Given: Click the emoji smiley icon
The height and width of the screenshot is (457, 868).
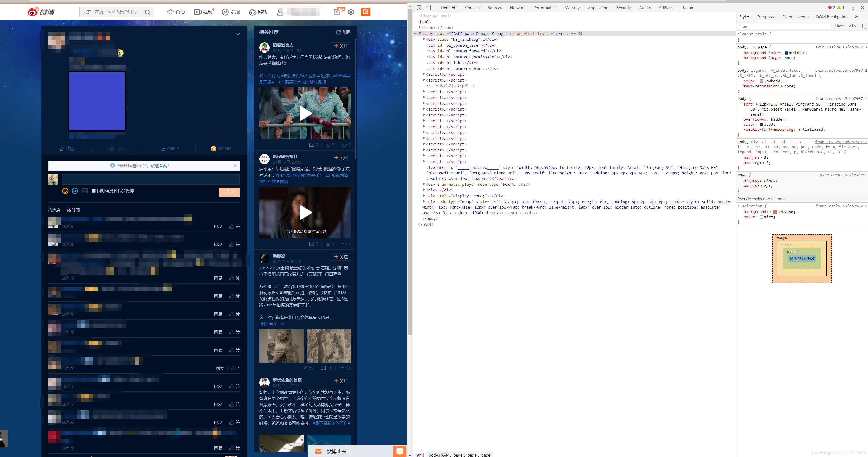Looking at the screenshot, I should [65, 191].
